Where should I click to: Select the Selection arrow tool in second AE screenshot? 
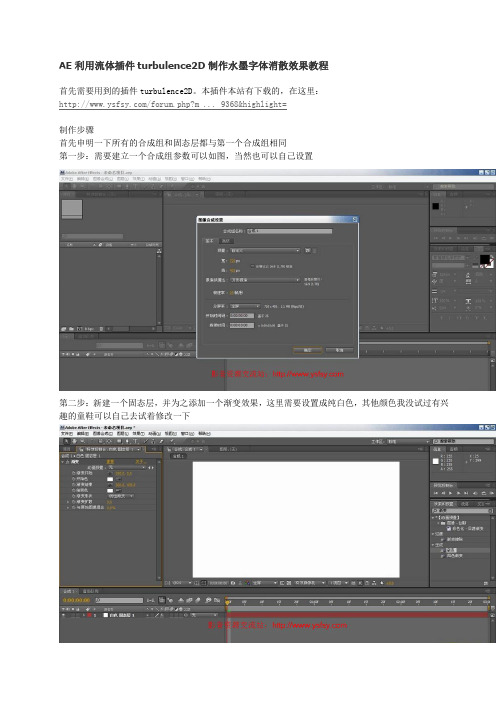click(x=66, y=441)
